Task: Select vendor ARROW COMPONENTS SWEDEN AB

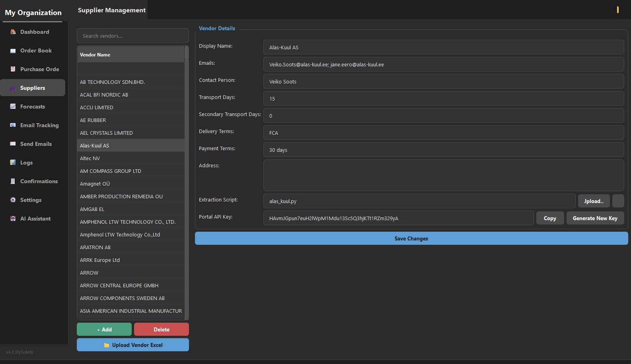Action: tap(131, 298)
